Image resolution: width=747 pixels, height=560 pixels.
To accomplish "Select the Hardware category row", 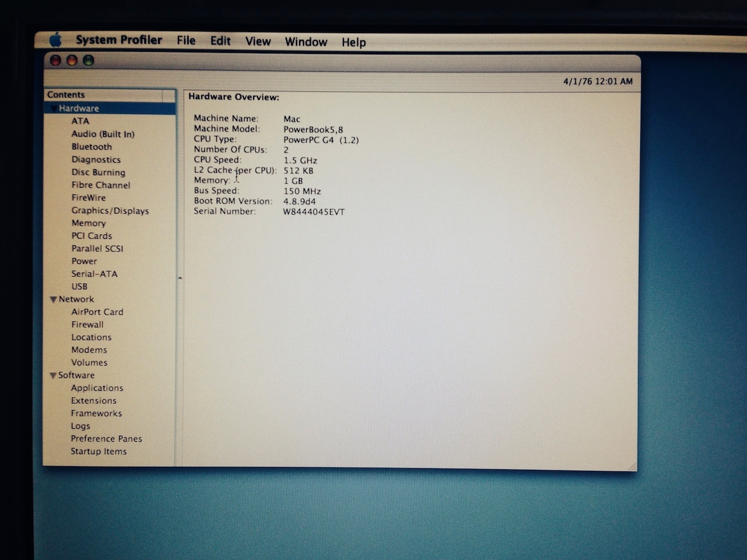I will point(110,108).
